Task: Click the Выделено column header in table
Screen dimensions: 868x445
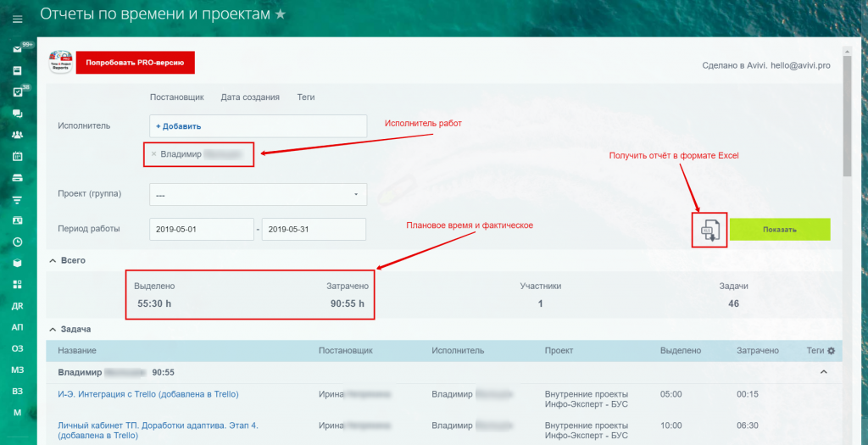Action: pyautogui.click(x=681, y=350)
